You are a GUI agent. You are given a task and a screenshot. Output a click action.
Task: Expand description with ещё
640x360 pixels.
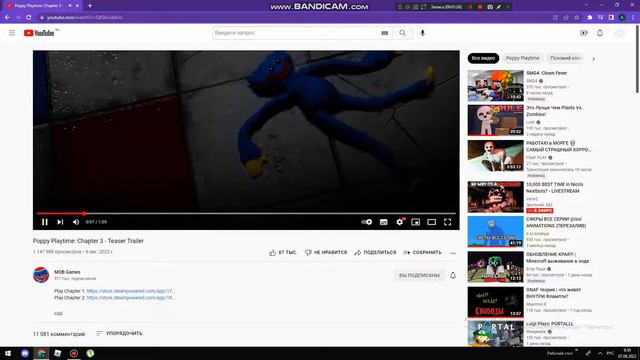pyautogui.click(x=58, y=313)
